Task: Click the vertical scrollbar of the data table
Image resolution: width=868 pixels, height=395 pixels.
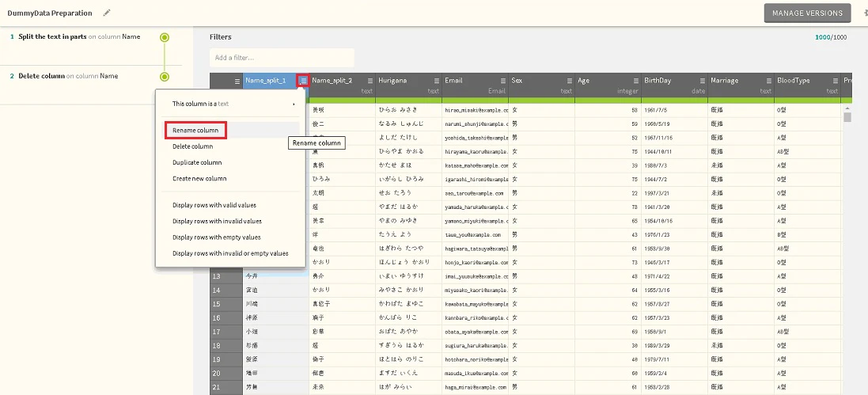Action: pyautogui.click(x=847, y=117)
